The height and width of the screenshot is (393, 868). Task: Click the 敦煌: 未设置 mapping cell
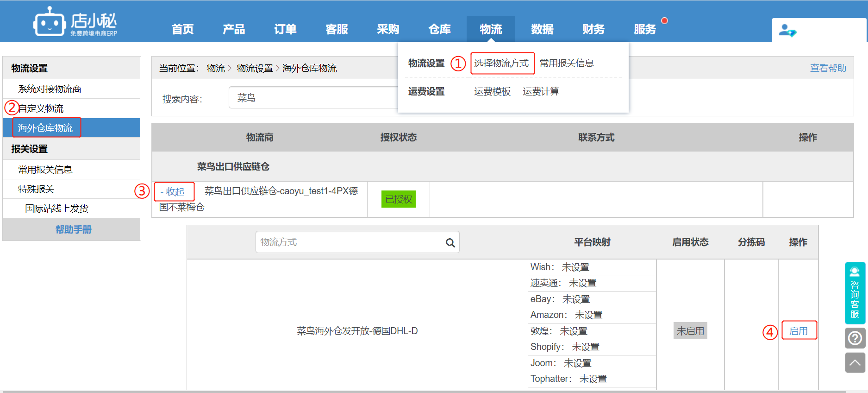[592, 331]
